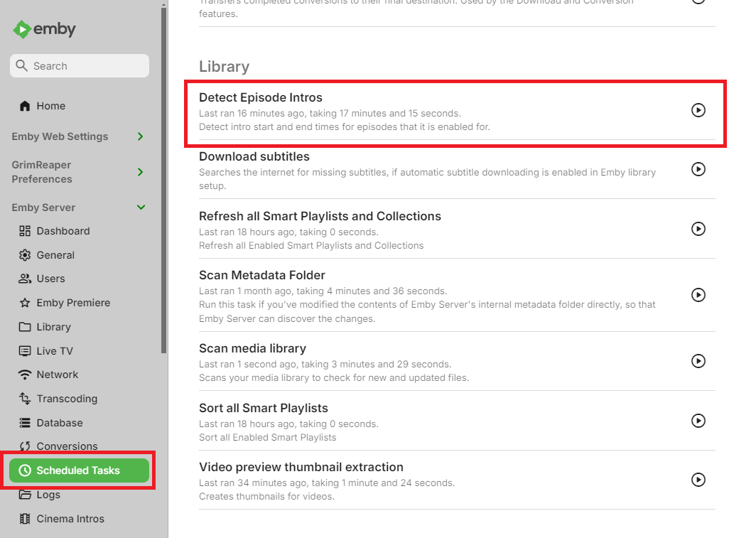Run the Scan Metadata Folder task
Viewport: 756px width, 538px height.
click(698, 294)
